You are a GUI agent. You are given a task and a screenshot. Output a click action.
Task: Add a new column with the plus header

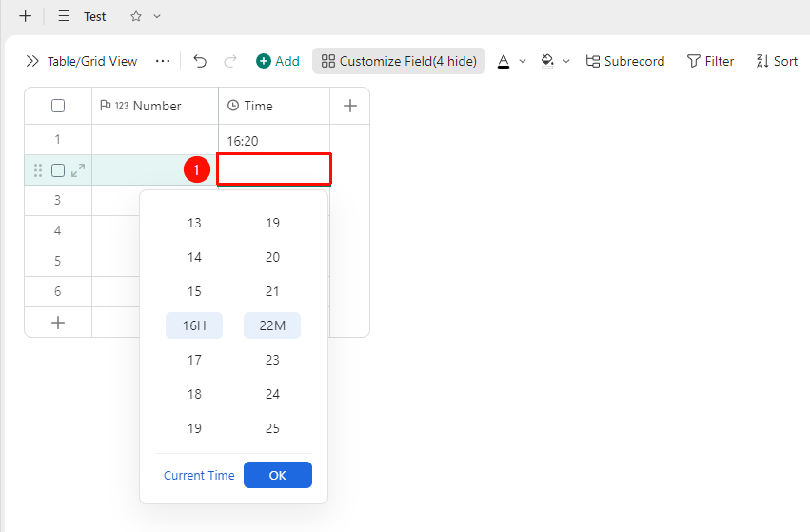click(x=349, y=106)
